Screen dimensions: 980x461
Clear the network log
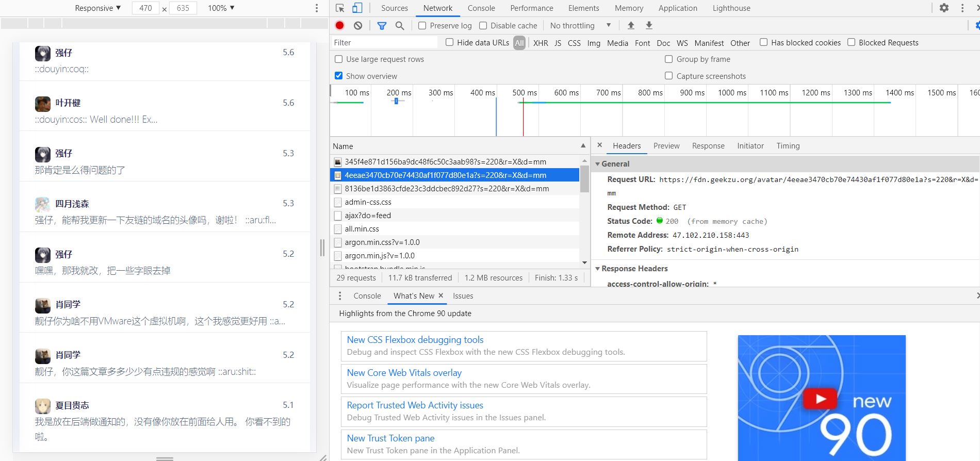click(358, 25)
